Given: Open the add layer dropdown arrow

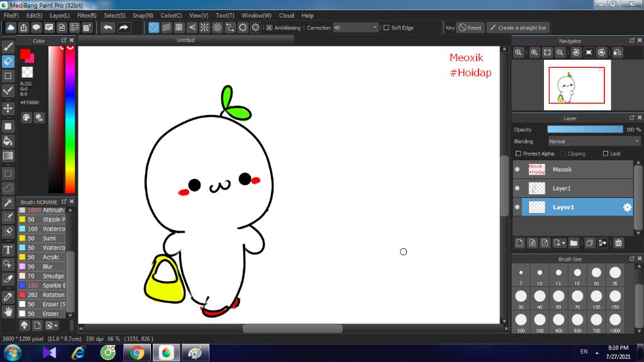Looking at the screenshot, I should (563, 243).
